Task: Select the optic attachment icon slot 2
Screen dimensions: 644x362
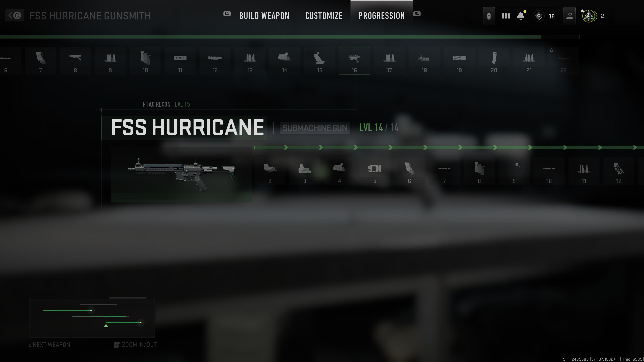Action: tap(270, 170)
